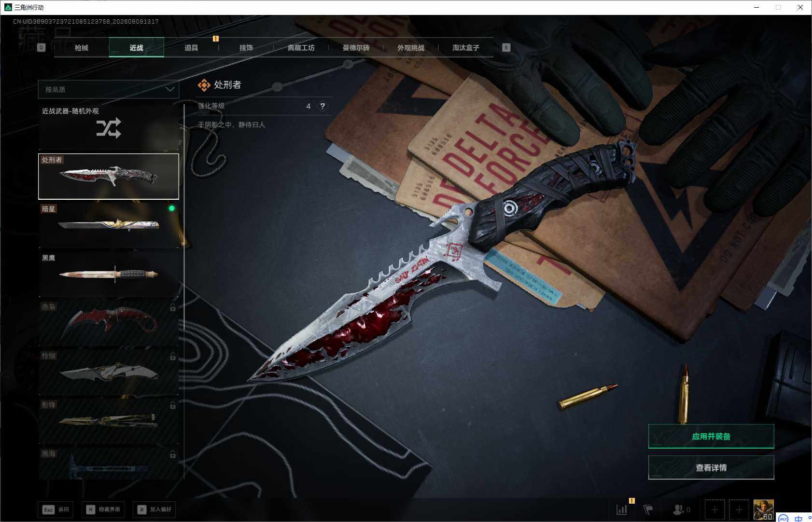Minimize the 三角洲行动 window
Screen dimensions: 812x522
tap(756, 7)
